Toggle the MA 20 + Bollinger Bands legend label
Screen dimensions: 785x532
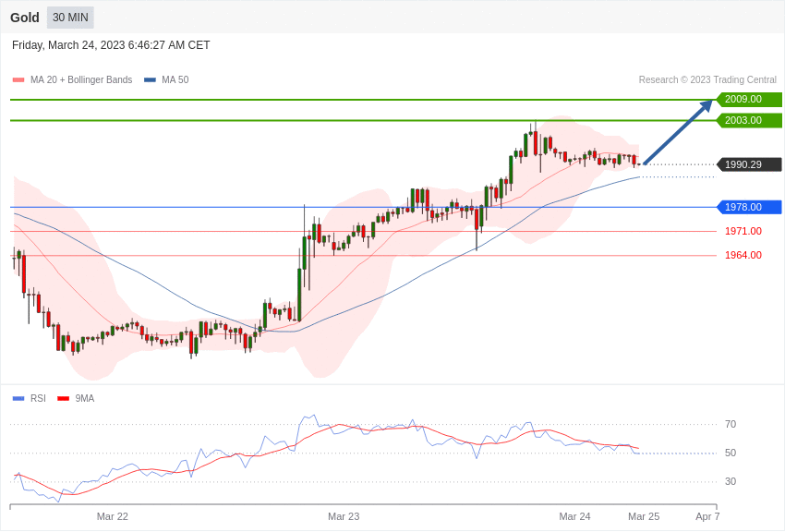[x=81, y=79]
